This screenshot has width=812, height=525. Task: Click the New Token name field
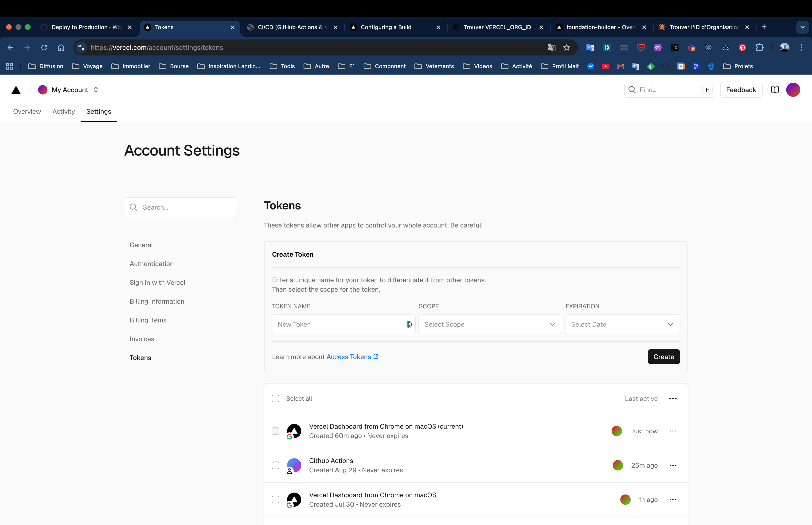point(339,324)
